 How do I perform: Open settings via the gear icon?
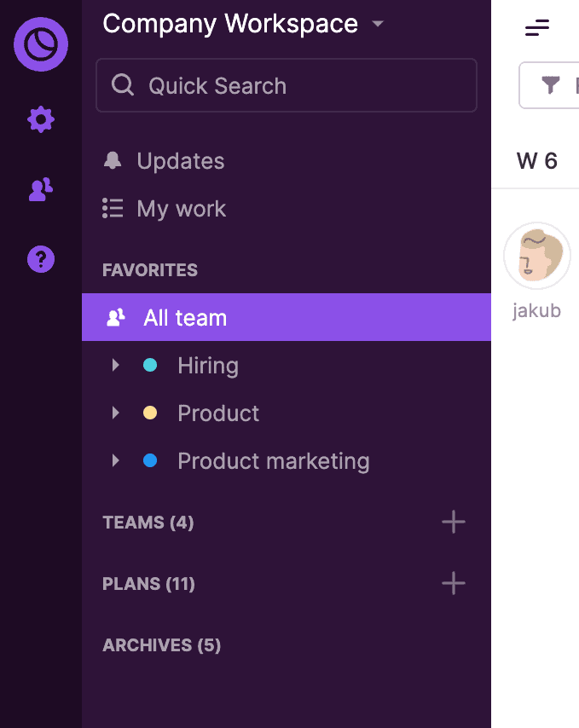[41, 120]
